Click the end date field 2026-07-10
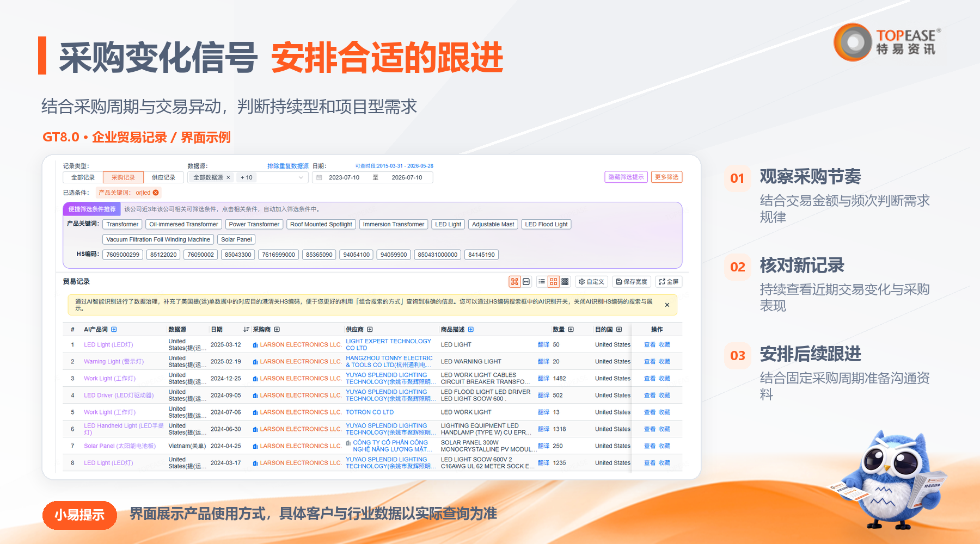The height and width of the screenshot is (544, 980). (x=407, y=177)
